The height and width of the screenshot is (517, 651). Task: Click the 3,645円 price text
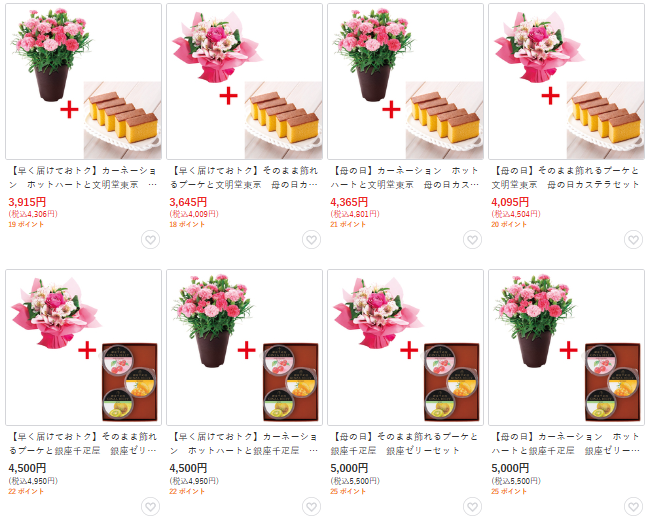point(188,202)
